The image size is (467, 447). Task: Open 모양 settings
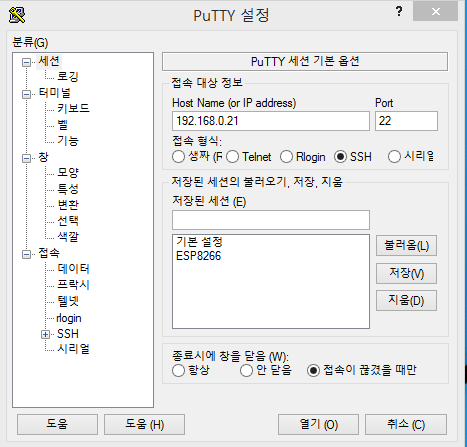68,173
